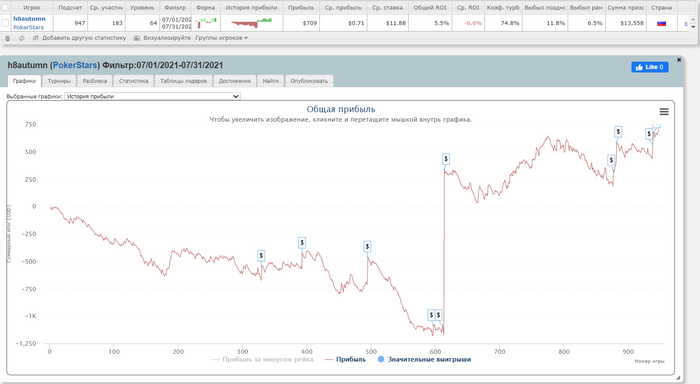This screenshot has height=384, width=700.
Task: Click the refresh icon in the table toolbar
Action: pos(22,38)
